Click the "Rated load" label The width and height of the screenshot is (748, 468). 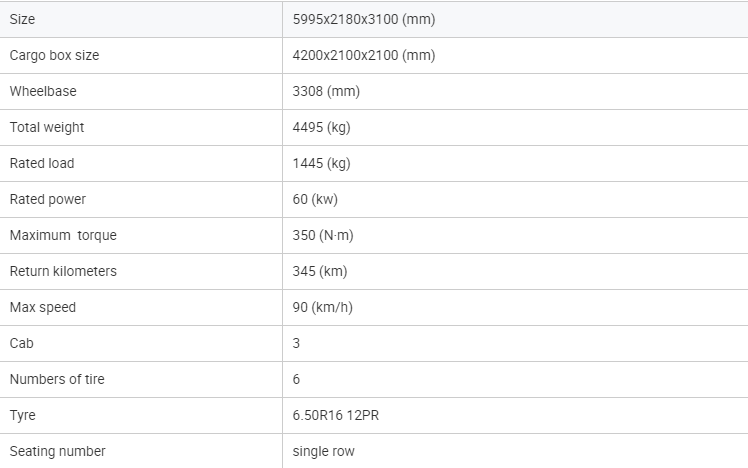click(x=42, y=163)
